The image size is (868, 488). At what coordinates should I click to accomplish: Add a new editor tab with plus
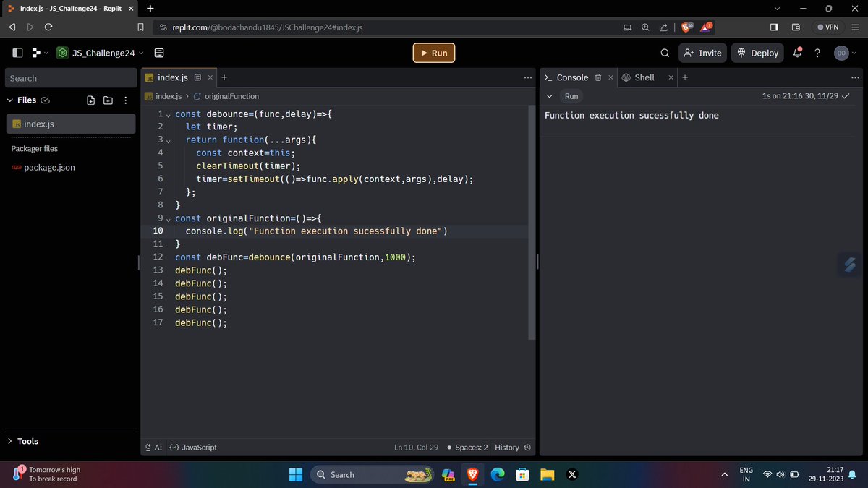(x=224, y=77)
